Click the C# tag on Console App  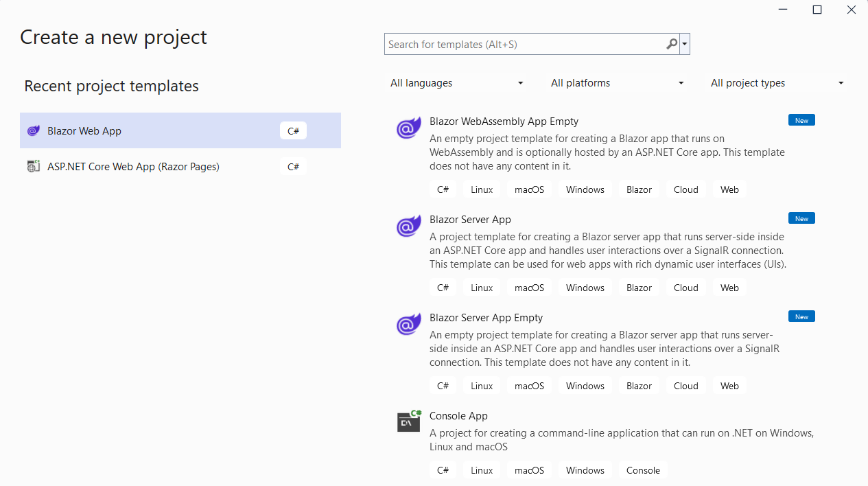pyautogui.click(x=443, y=470)
